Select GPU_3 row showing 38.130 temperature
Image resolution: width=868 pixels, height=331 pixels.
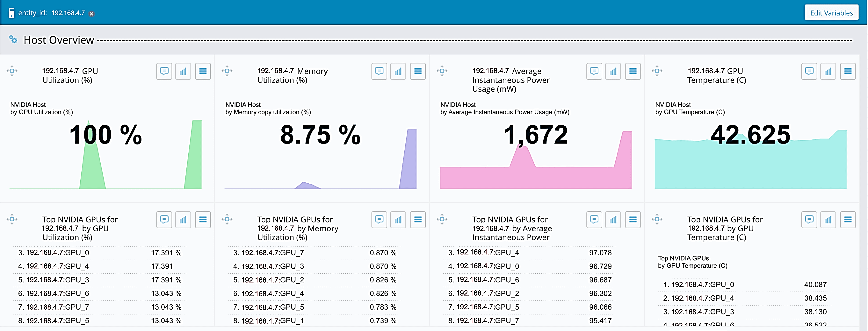pyautogui.click(x=745, y=312)
